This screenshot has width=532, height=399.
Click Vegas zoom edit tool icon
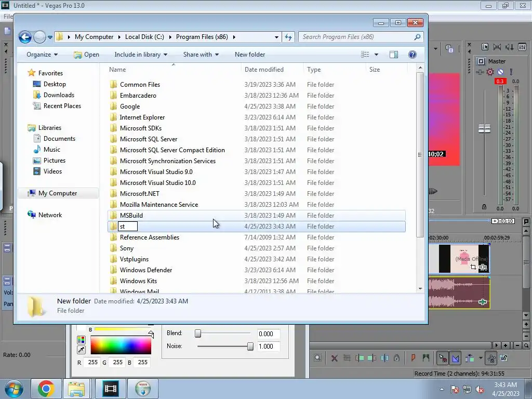tap(317, 358)
